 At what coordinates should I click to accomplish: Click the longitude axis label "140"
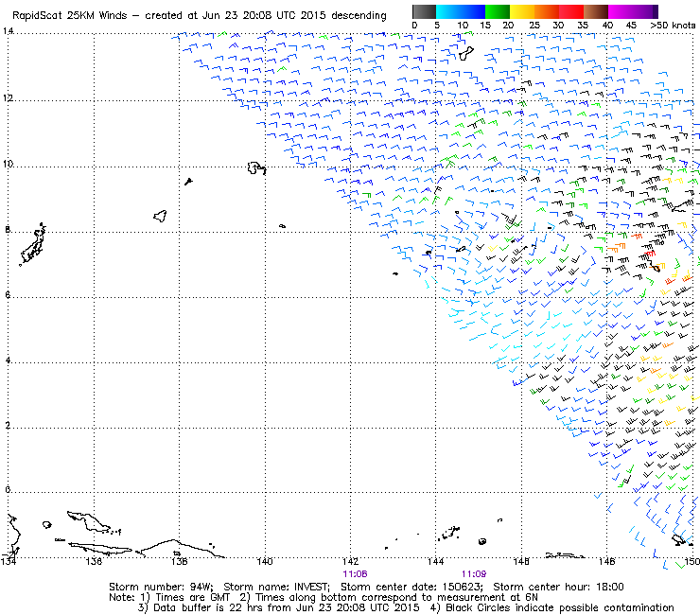coord(265,561)
